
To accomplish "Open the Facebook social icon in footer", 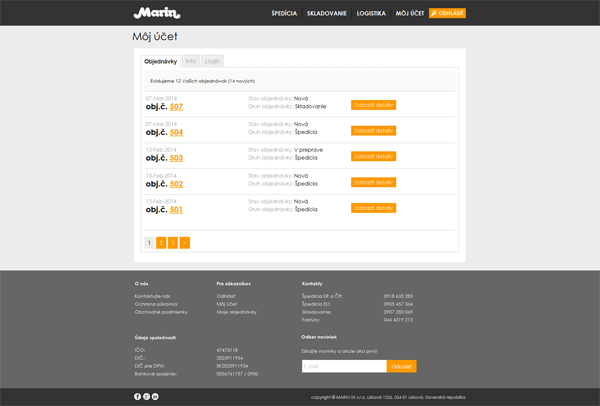I will (x=138, y=396).
